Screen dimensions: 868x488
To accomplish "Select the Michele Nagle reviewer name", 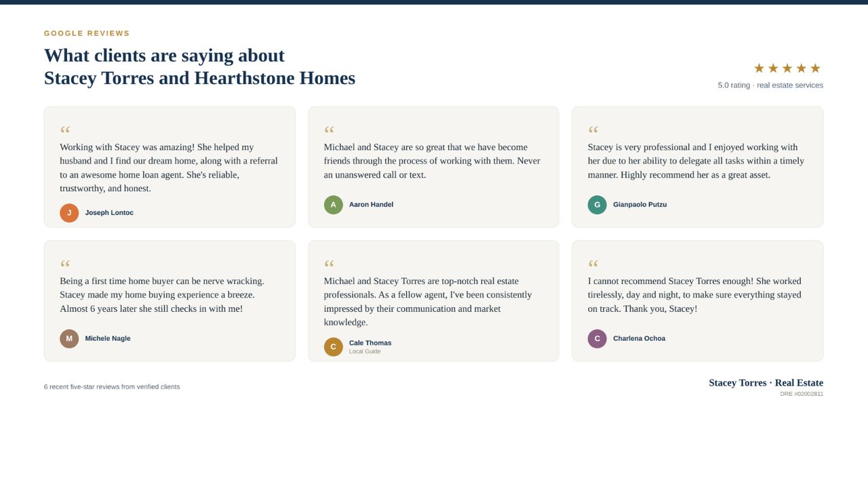I will (108, 339).
